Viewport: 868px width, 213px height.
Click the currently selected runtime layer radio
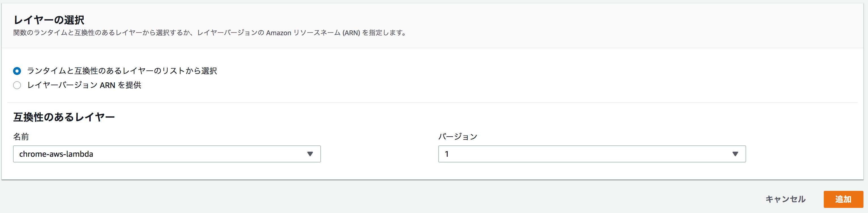17,71
